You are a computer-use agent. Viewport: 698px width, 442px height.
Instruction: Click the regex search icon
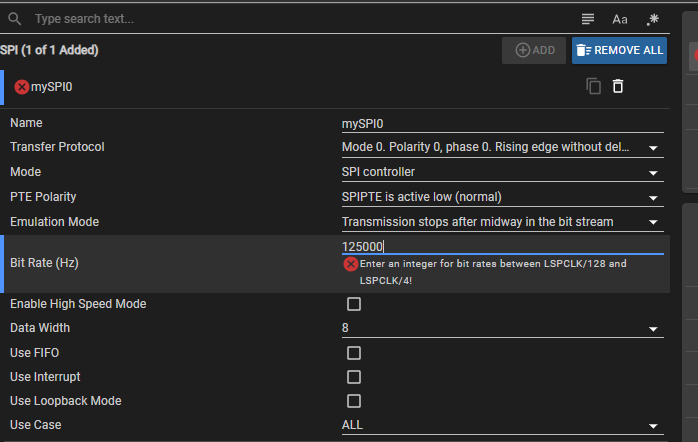[x=653, y=19]
